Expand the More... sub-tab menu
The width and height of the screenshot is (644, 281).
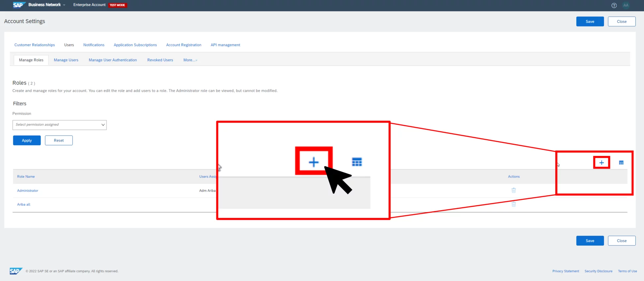click(x=190, y=60)
